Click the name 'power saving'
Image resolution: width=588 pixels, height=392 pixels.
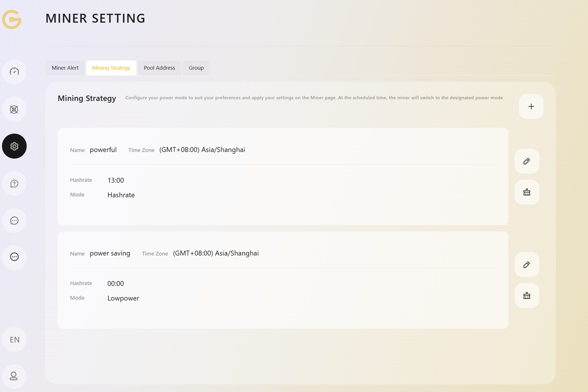pos(110,253)
